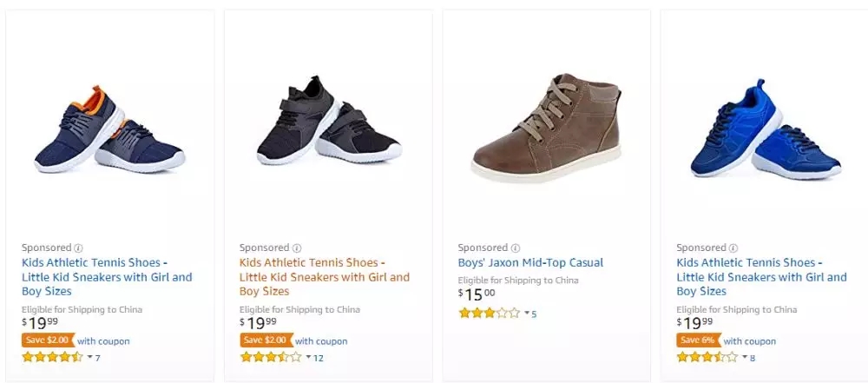Click star rating with 12 reviews

click(271, 357)
